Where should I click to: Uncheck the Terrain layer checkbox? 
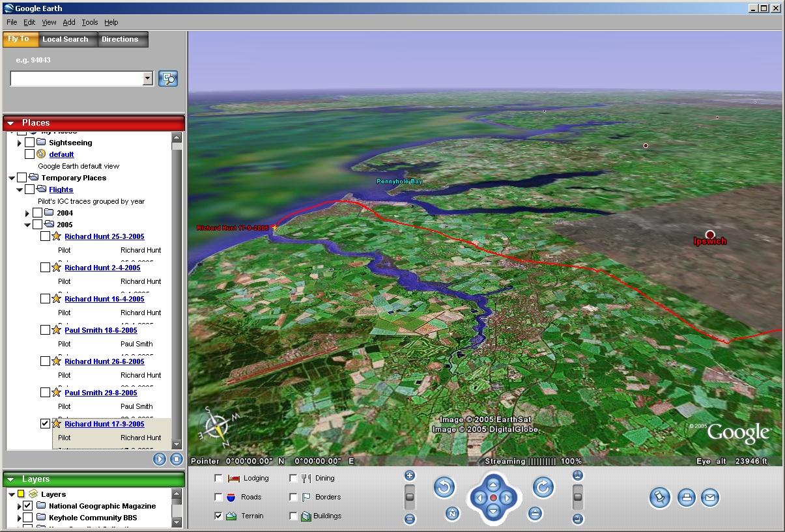(218, 516)
